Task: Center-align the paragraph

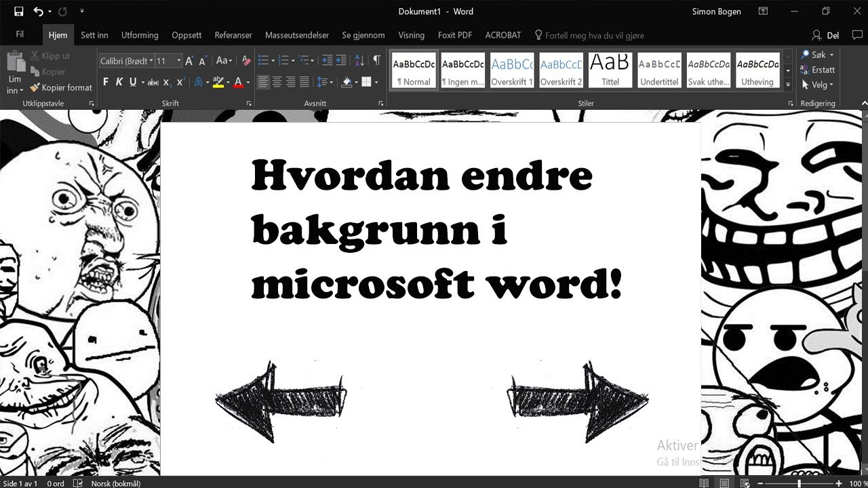Action: (277, 82)
